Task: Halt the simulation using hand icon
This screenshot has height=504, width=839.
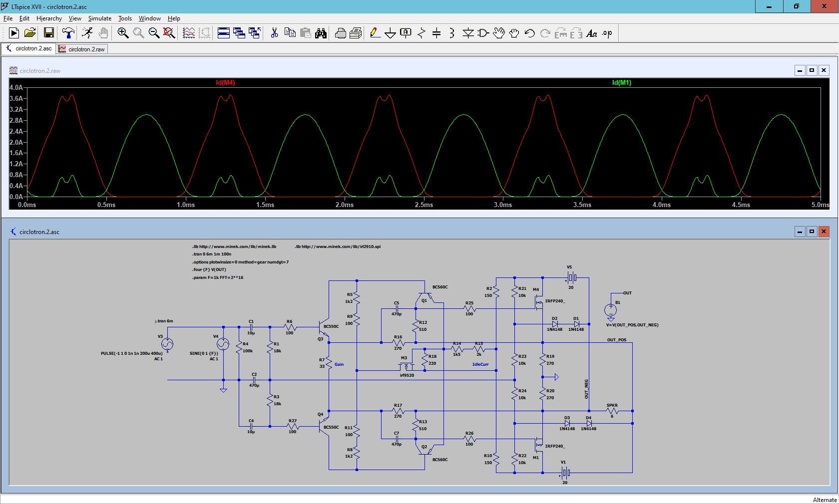Action: (x=103, y=33)
